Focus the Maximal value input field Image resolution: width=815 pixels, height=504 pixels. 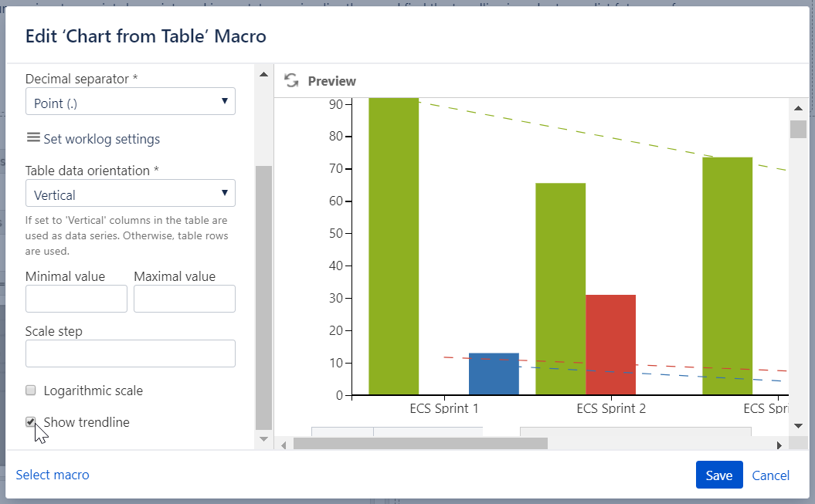tap(184, 299)
